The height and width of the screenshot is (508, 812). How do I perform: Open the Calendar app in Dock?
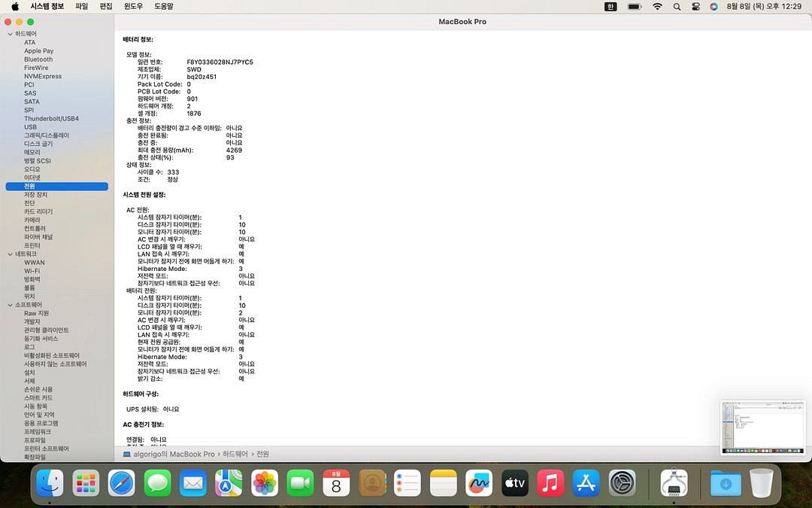click(x=336, y=483)
